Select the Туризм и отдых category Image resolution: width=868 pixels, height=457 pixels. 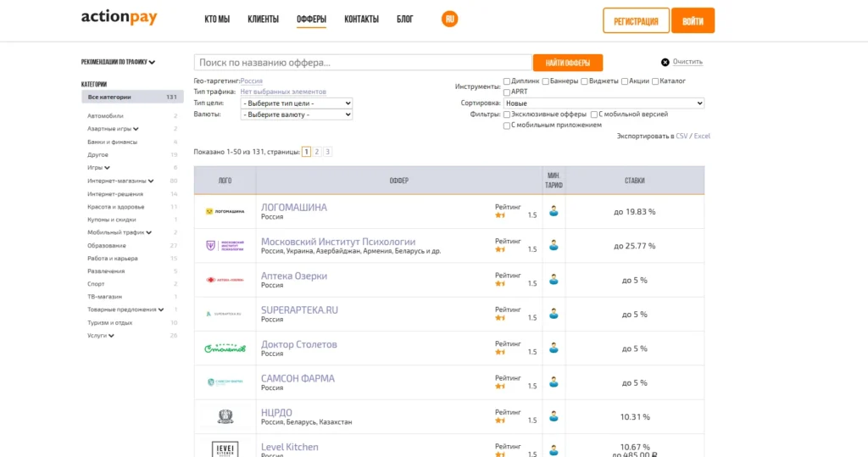(x=109, y=323)
